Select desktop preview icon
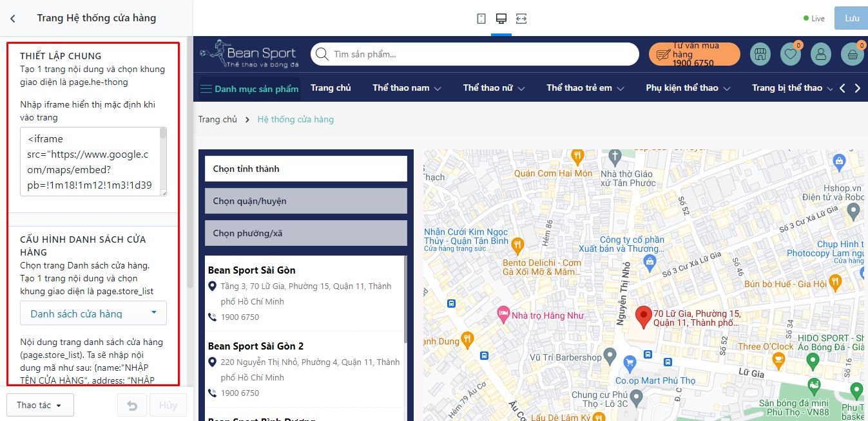Viewport: 868px width, 421px height. [x=501, y=19]
